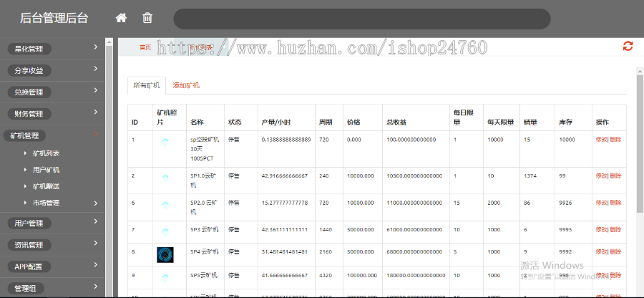Image resolution: width=644 pixels, height=298 pixels.
Task: Click the header search bar field
Action: 362,19
